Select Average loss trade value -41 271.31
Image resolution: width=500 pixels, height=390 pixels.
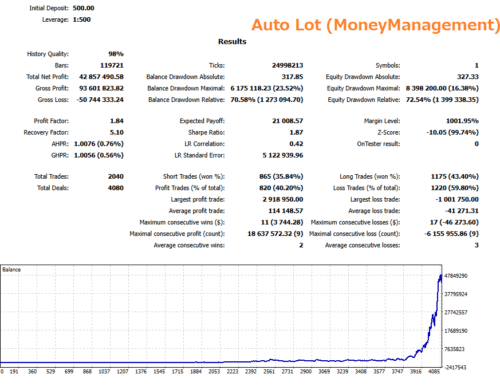pyautogui.click(x=462, y=211)
